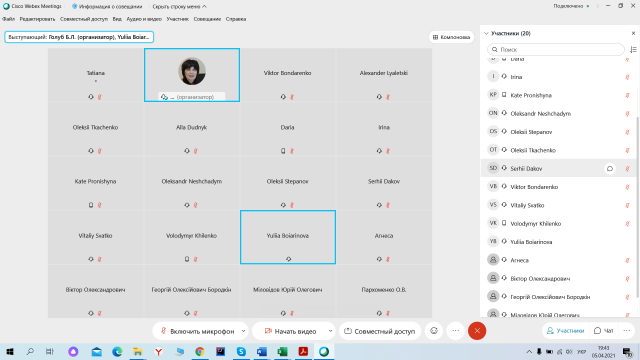Open taskbar search magnifier
Image resolution: width=640 pixels, height=360 pixels.
(x=30, y=351)
